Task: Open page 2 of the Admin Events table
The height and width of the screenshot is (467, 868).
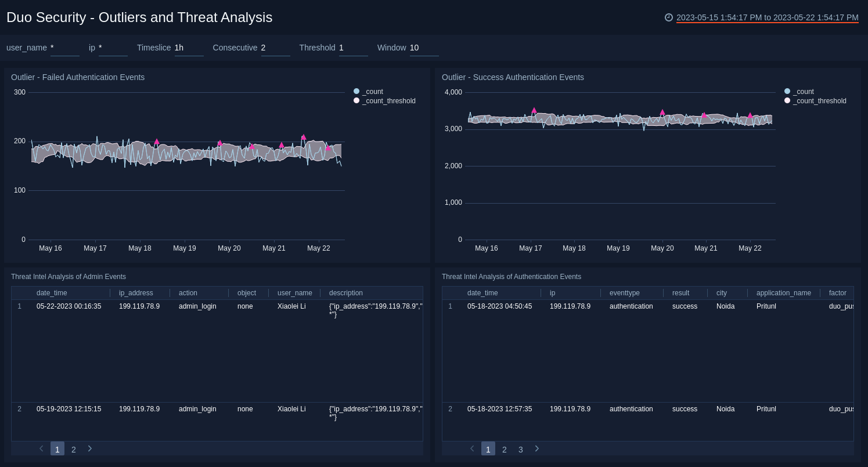Action: 74,449
